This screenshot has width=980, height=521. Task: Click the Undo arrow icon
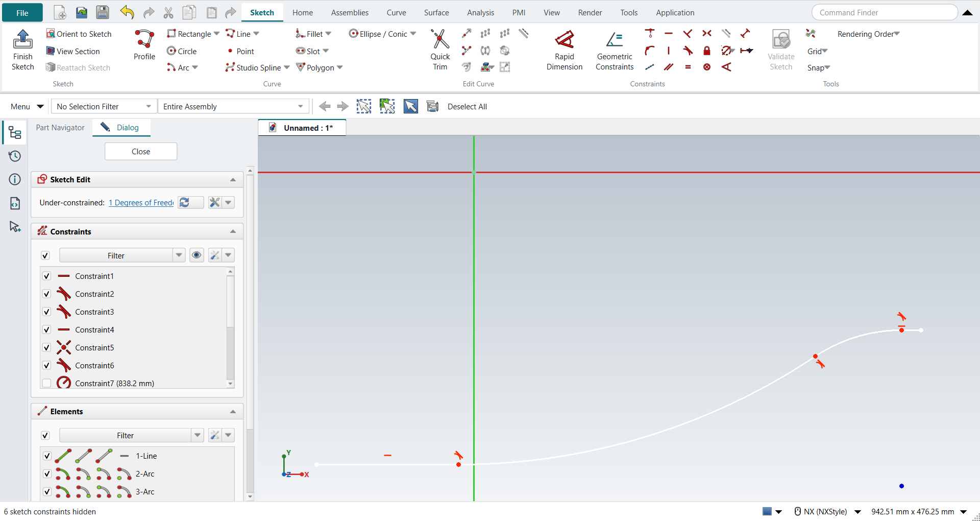click(127, 12)
